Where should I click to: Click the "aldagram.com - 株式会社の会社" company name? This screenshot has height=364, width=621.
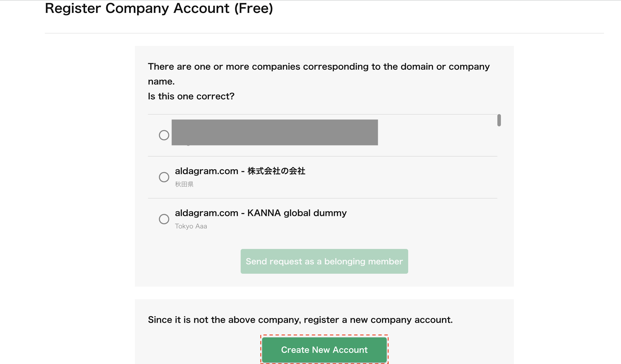click(240, 171)
